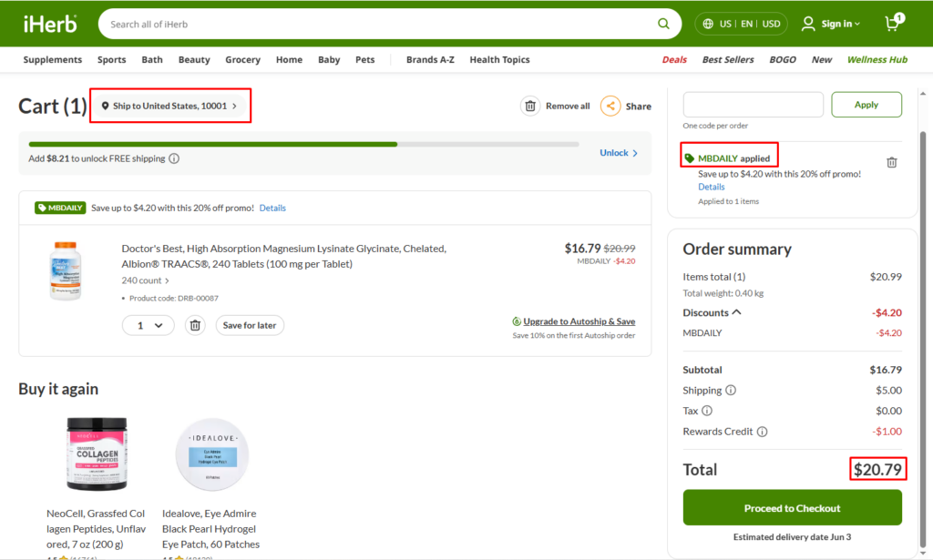933x560 pixels.
Task: Click Details under MBDAILY applied
Action: click(711, 187)
